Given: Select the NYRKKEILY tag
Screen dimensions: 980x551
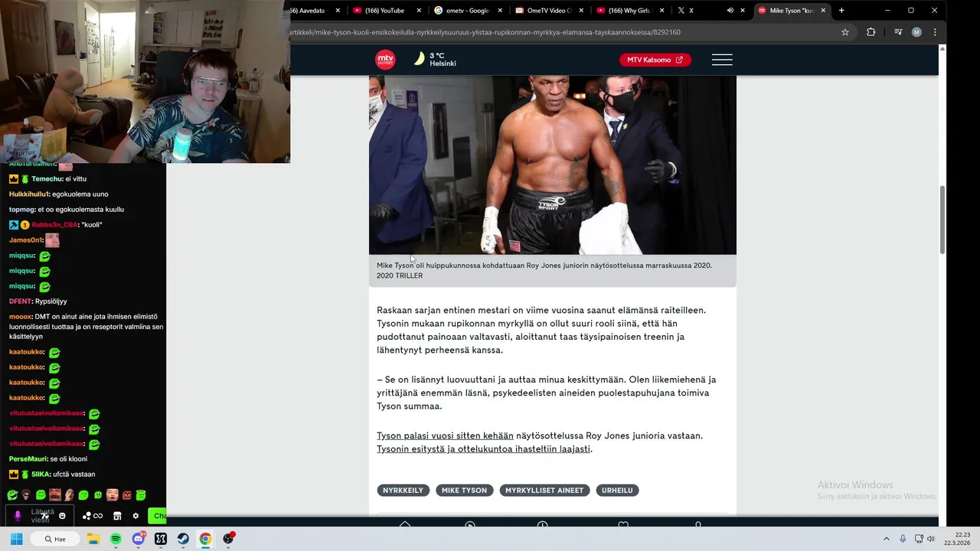Looking at the screenshot, I should tap(403, 491).
